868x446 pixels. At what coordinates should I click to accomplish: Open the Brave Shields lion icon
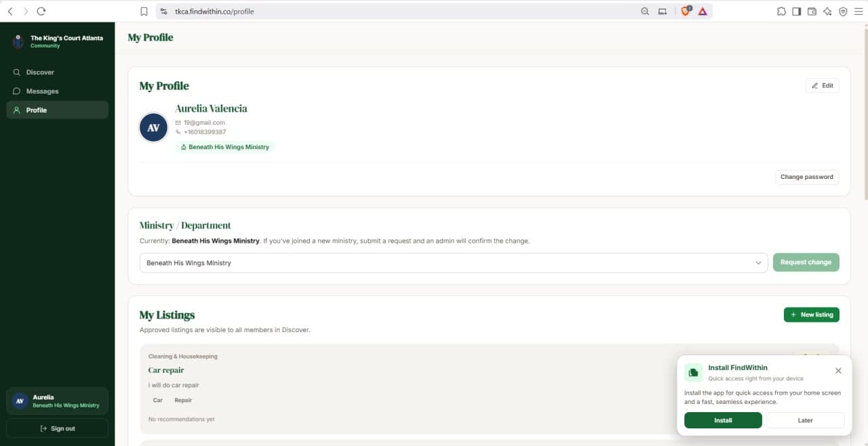tap(686, 12)
